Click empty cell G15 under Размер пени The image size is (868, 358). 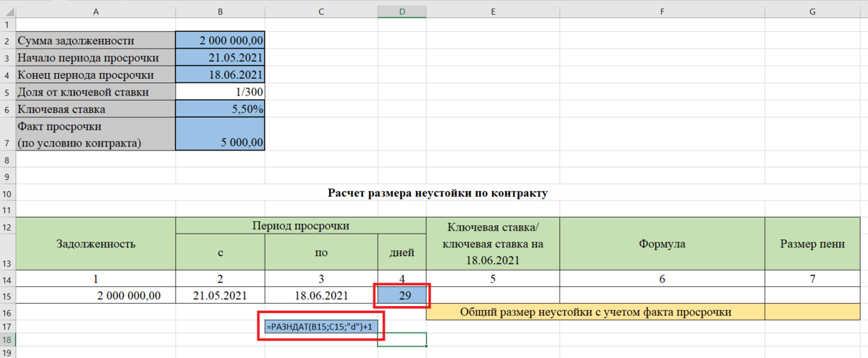[814, 295]
